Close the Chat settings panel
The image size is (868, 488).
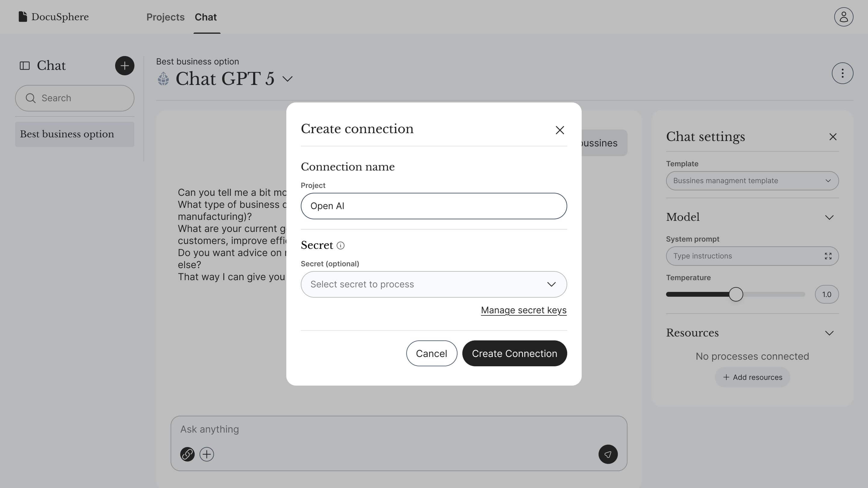point(833,137)
